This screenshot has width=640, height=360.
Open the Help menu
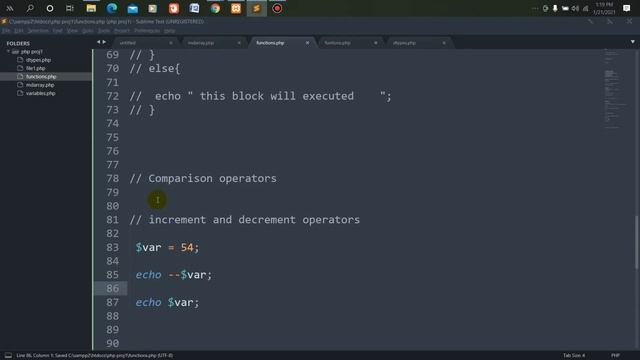(x=170, y=31)
